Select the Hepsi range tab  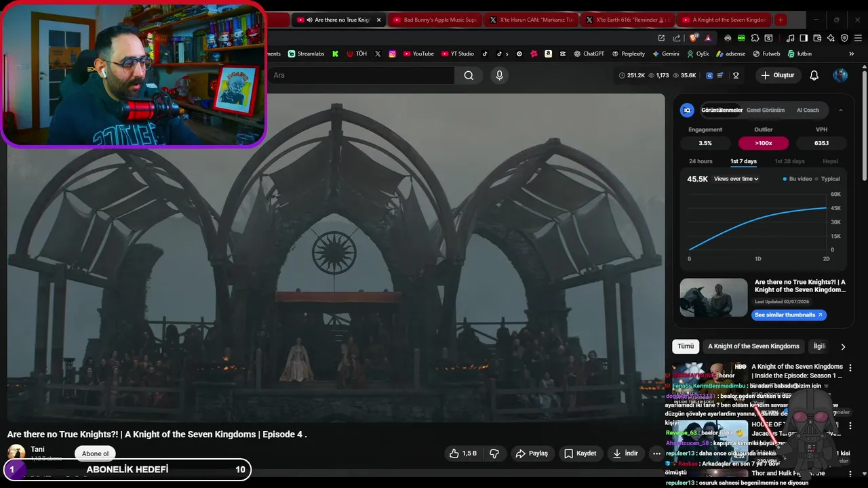(x=830, y=161)
